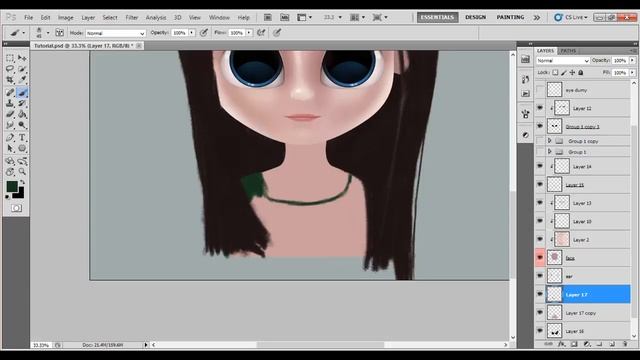Open the Image menu
Image resolution: width=640 pixels, height=360 pixels.
pos(65,18)
